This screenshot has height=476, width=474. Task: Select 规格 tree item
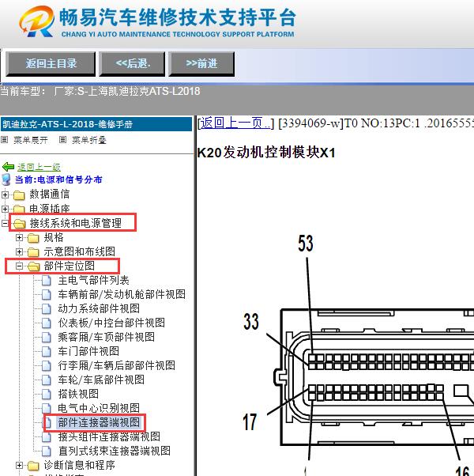[54, 237]
